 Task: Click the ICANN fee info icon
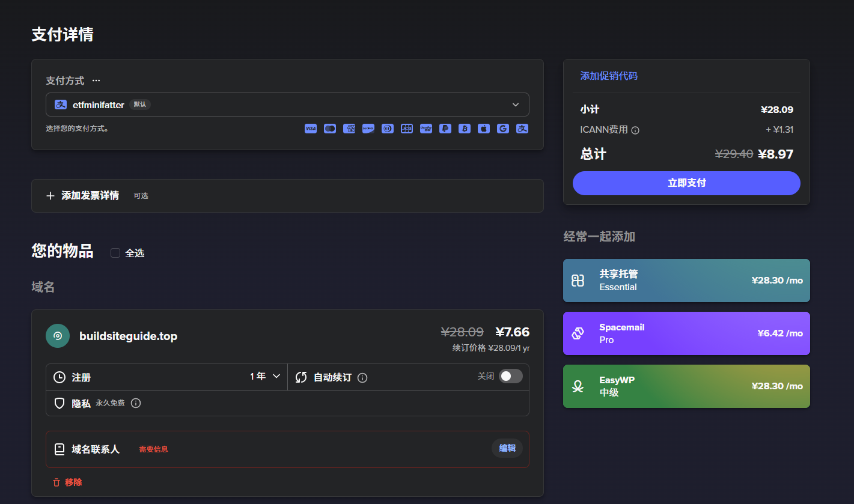pos(635,130)
